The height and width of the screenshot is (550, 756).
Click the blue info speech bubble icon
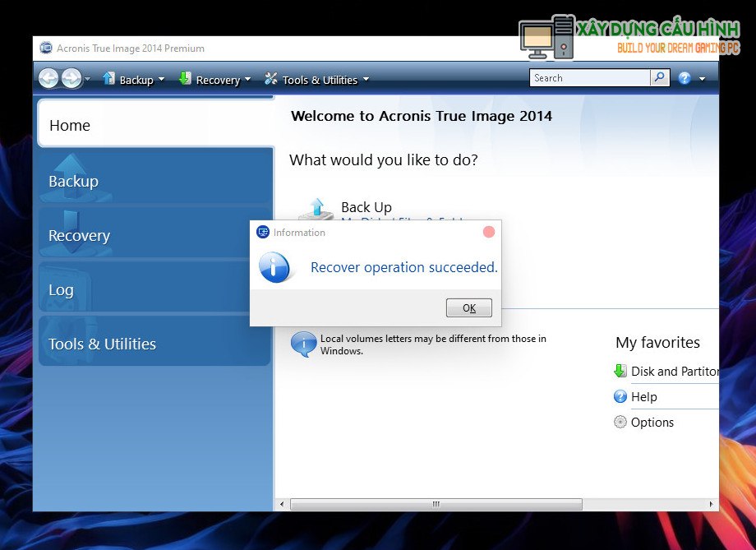coord(303,344)
